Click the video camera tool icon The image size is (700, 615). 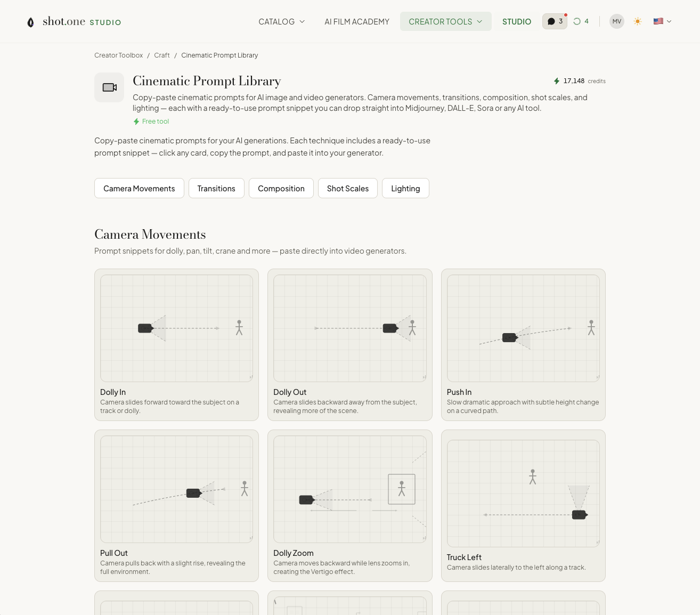click(x=109, y=87)
